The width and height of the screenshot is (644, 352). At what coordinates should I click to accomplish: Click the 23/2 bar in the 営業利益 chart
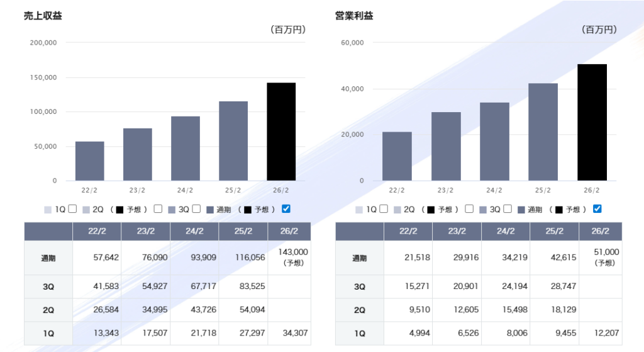pos(446,146)
